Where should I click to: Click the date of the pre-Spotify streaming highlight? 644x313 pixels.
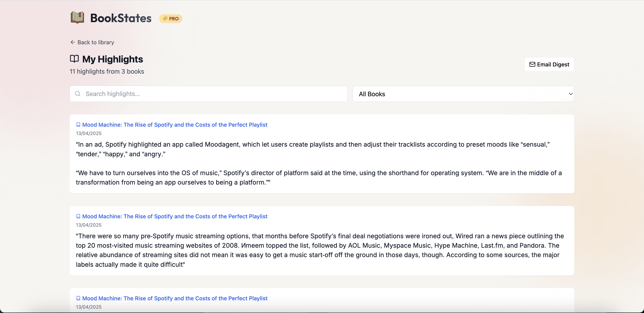89,225
